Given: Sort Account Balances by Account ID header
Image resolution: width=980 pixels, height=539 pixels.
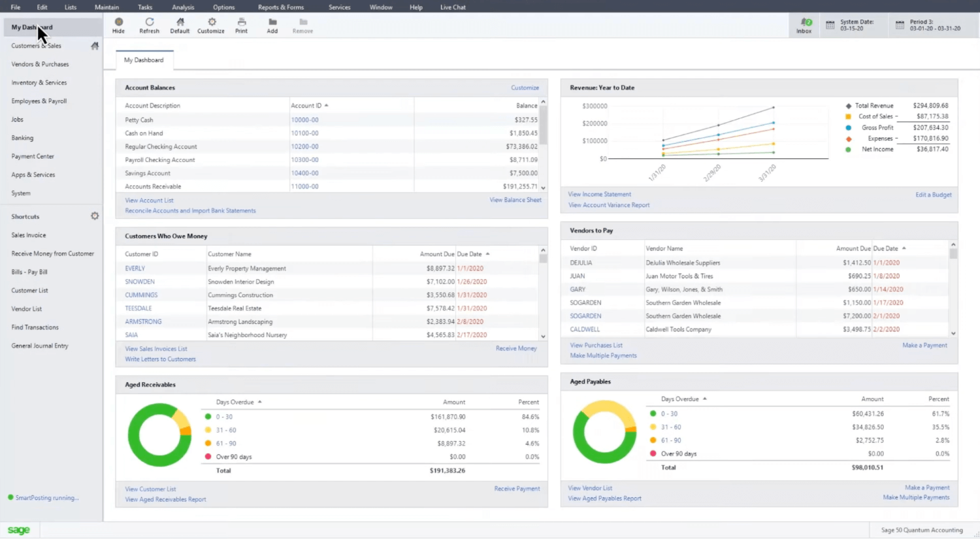Looking at the screenshot, I should coord(309,105).
